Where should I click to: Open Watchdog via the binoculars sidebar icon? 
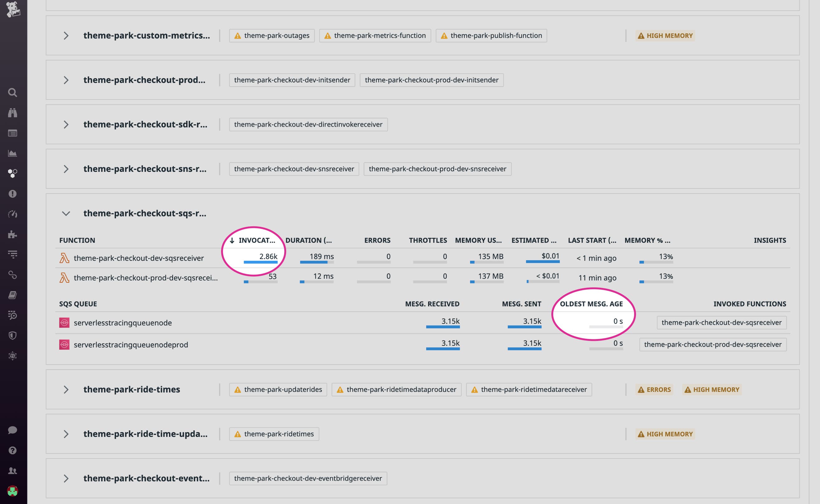click(x=13, y=113)
